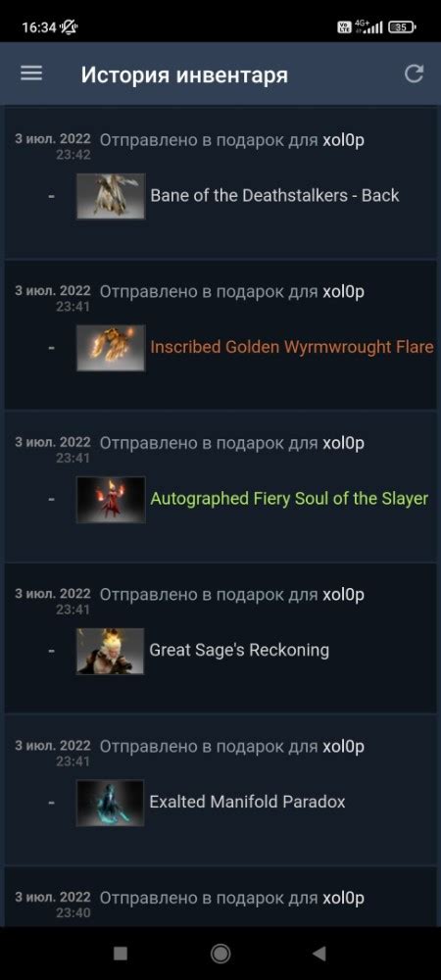Select Autographed Fiery Soul of the Slayer

pos(289,498)
